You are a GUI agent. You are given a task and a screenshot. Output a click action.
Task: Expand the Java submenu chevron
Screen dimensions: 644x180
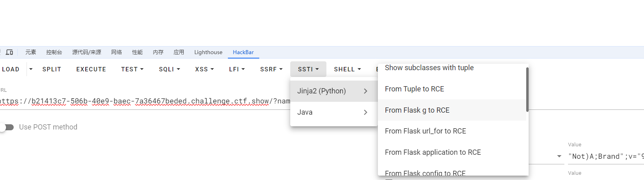(365, 112)
